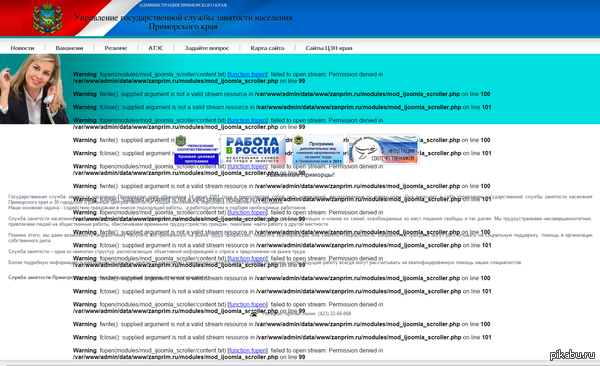Open the Интеграция соотечественников banner

[383, 149]
